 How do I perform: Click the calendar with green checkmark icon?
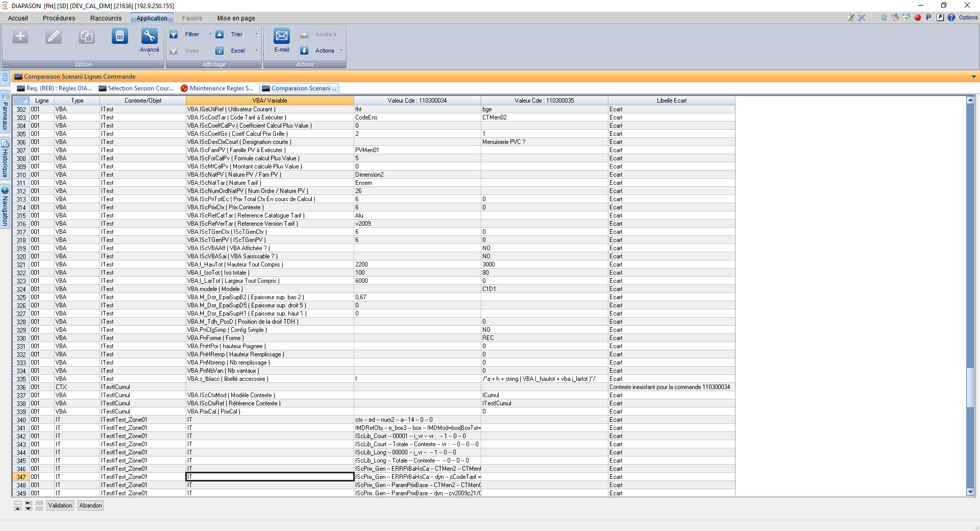coord(906,17)
